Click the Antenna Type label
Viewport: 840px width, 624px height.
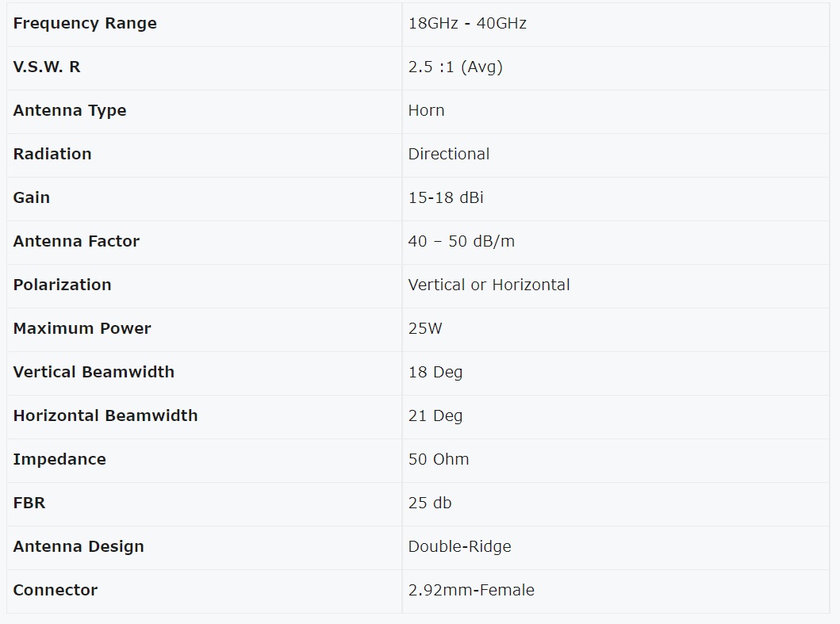click(70, 111)
